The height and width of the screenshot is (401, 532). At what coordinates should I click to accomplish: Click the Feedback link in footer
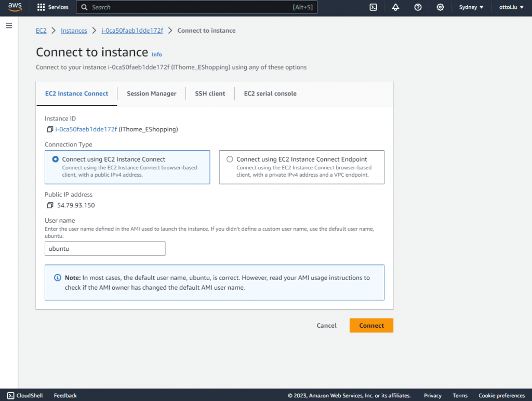pyautogui.click(x=65, y=396)
